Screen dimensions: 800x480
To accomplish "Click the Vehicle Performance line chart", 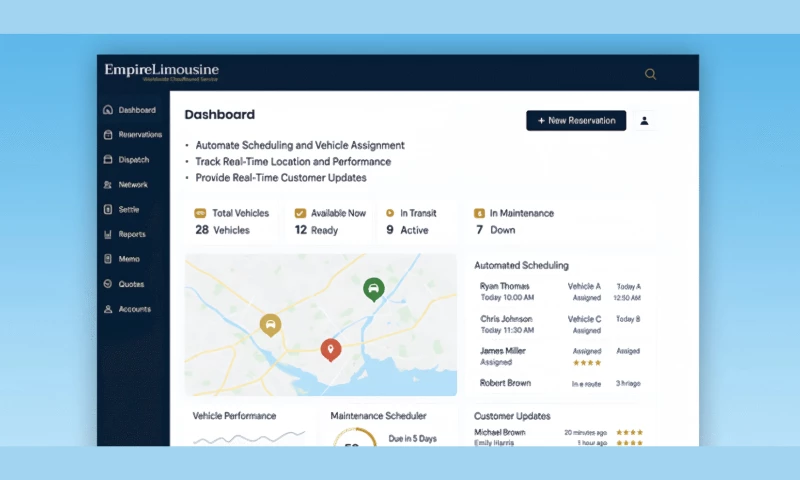I will click(249, 438).
